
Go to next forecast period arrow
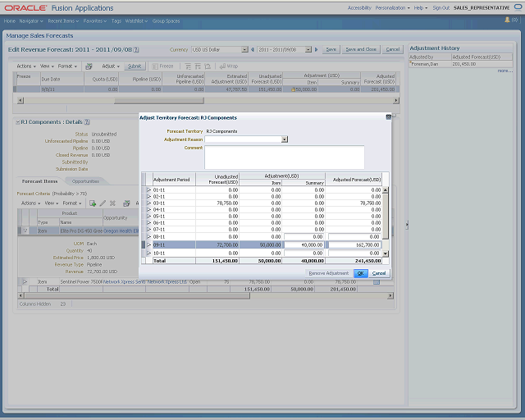pos(316,49)
